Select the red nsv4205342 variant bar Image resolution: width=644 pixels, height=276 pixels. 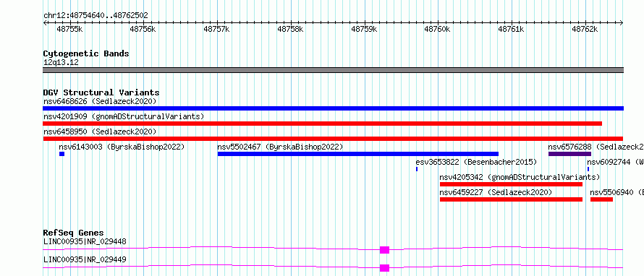511,184
